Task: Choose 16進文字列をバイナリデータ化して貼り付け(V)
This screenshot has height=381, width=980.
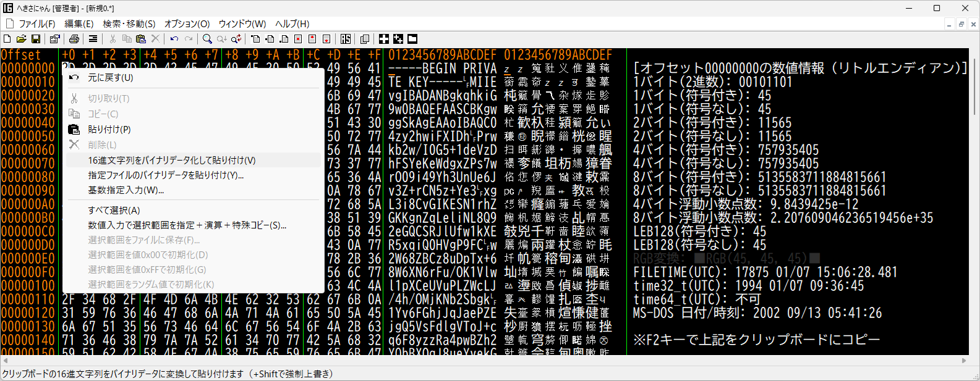Action: (171, 160)
